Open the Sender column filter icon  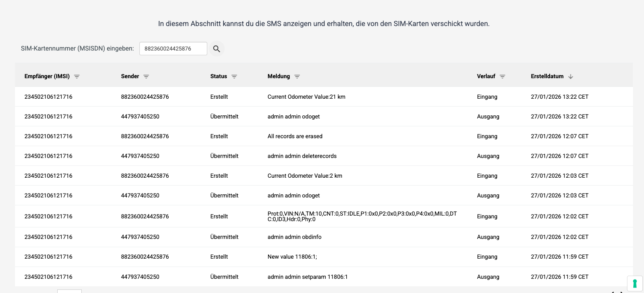click(146, 77)
